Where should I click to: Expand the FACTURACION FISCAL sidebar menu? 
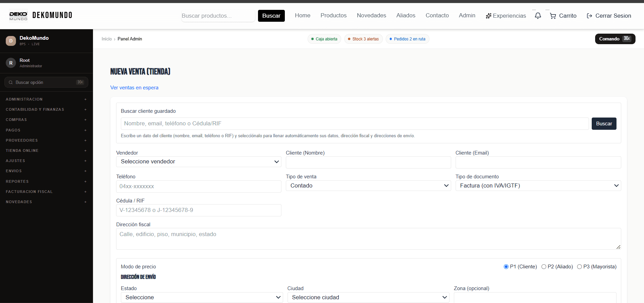tap(46, 192)
